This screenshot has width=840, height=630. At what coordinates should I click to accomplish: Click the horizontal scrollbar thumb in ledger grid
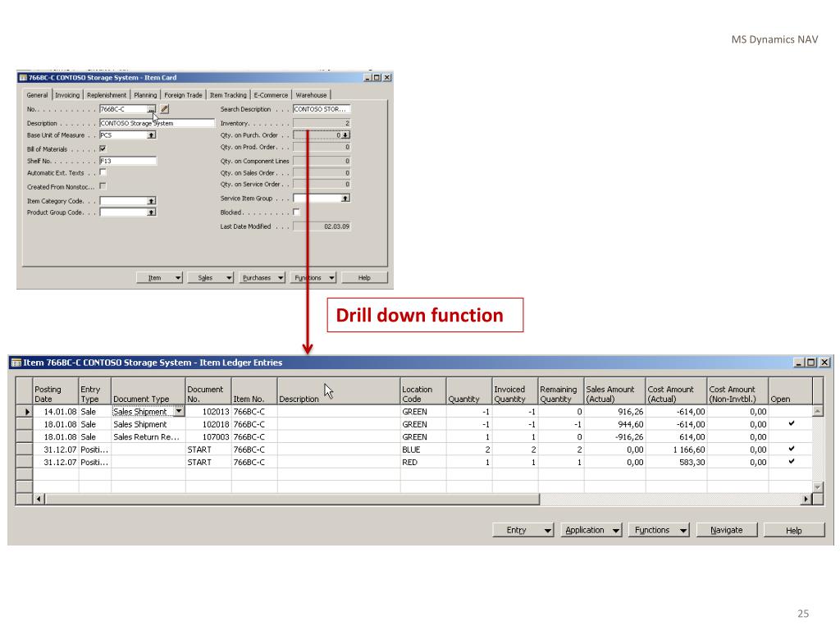pos(293,500)
